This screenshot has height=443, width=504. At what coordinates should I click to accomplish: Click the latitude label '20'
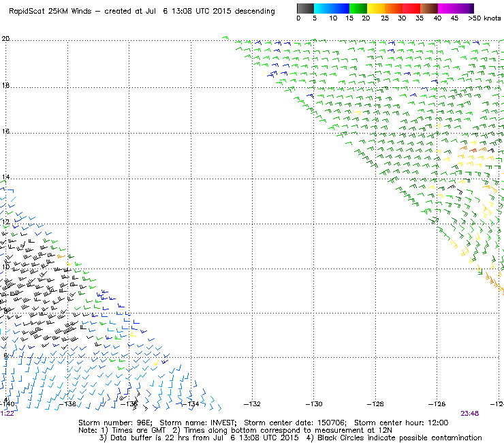pos(5,39)
